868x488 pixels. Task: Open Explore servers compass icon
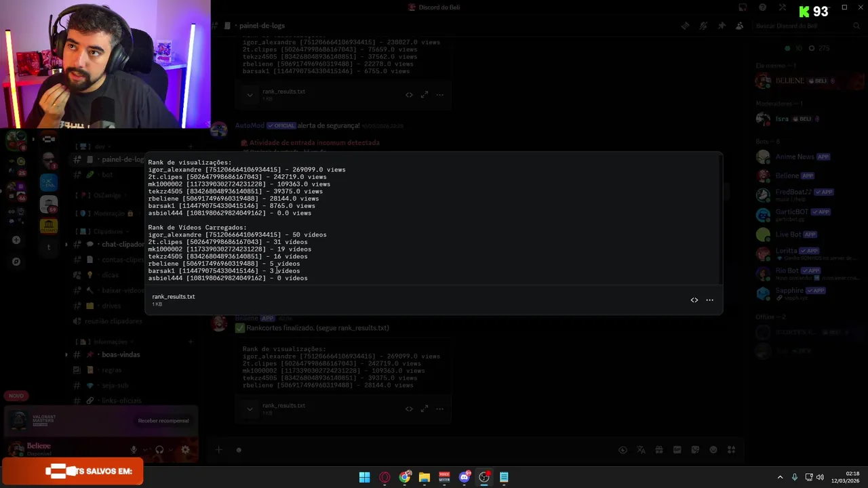16,262
